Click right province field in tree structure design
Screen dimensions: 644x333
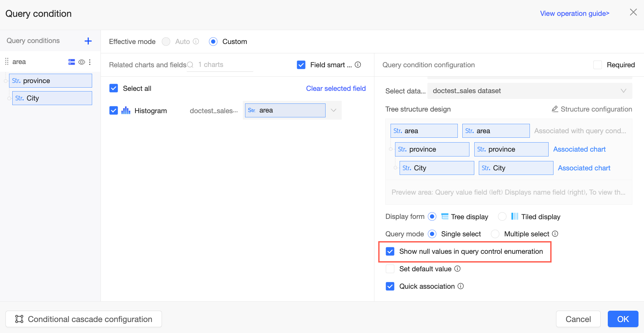[x=511, y=149]
